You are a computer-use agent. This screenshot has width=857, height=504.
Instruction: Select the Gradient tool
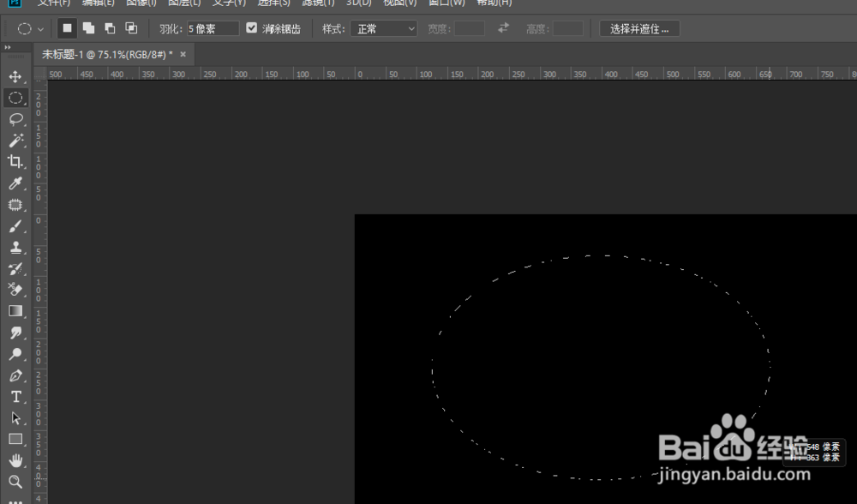(x=15, y=311)
